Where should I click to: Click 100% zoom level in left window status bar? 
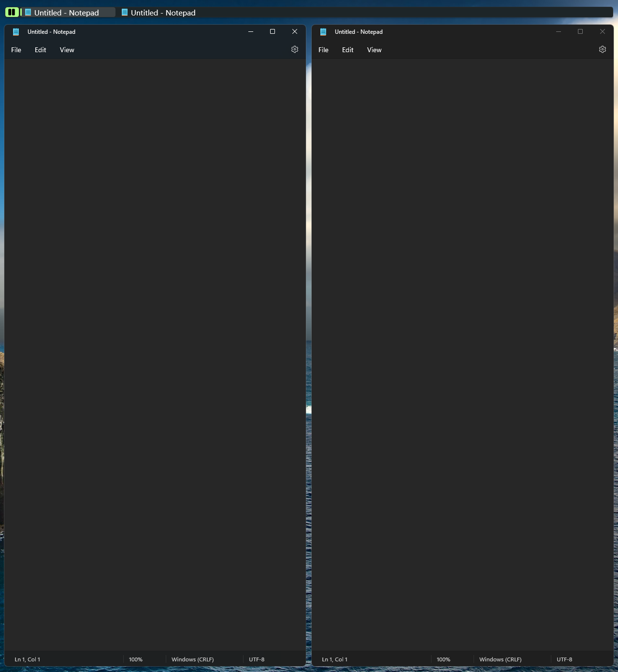[136, 659]
